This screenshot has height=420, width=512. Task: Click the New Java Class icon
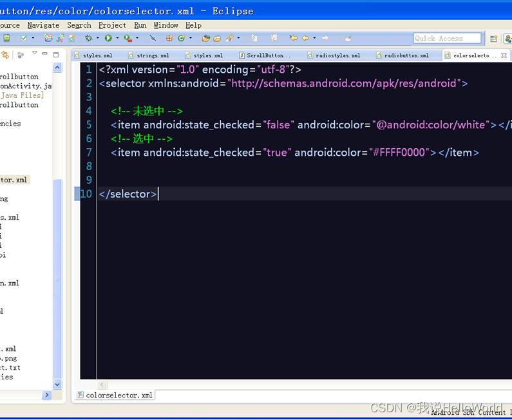(x=182, y=38)
